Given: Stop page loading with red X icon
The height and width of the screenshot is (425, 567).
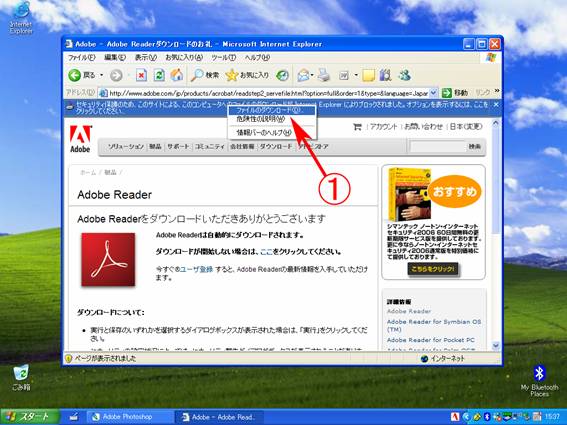Looking at the screenshot, I should coord(141,75).
